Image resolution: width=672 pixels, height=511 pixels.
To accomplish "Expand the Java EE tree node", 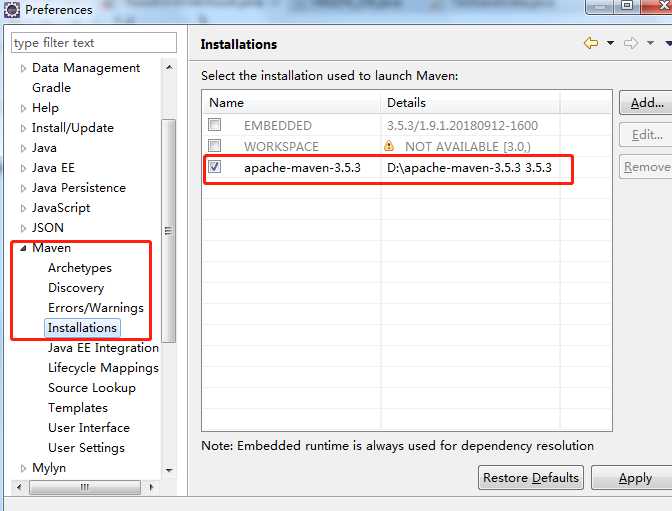I will click(23, 168).
